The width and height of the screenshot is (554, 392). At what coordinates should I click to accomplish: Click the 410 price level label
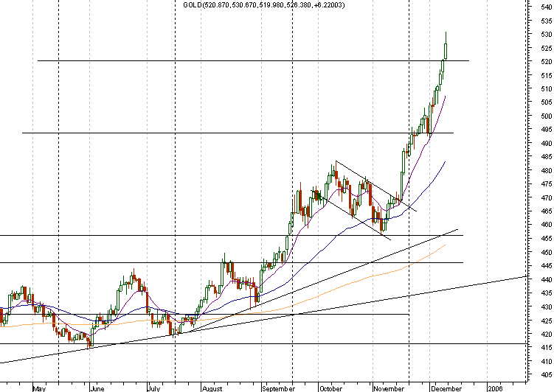[546, 361]
